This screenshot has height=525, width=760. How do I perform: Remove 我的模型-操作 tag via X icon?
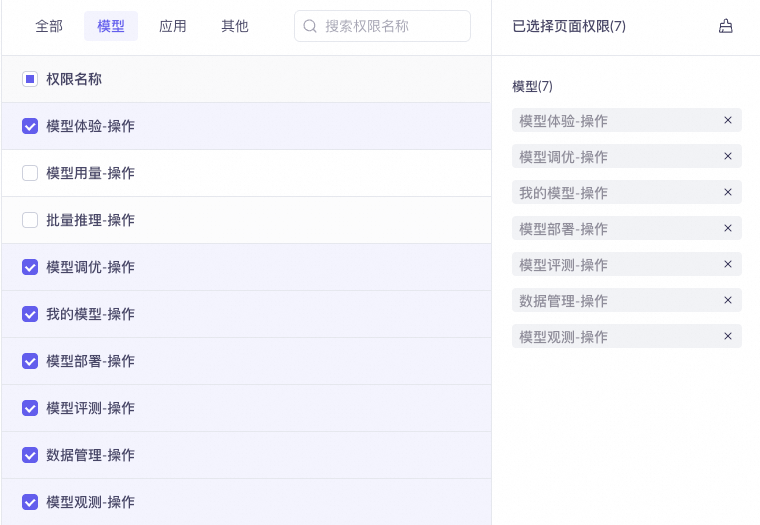[x=728, y=193]
